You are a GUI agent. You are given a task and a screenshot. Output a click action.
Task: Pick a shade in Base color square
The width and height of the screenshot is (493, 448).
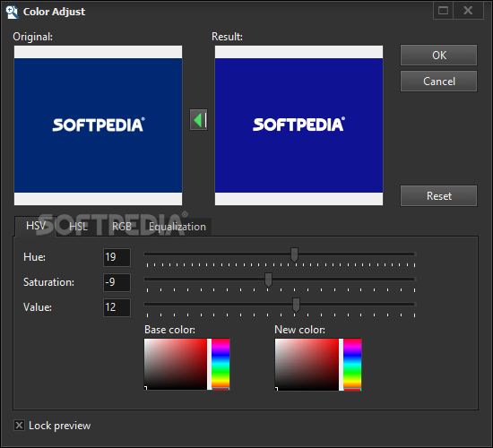pos(176,364)
